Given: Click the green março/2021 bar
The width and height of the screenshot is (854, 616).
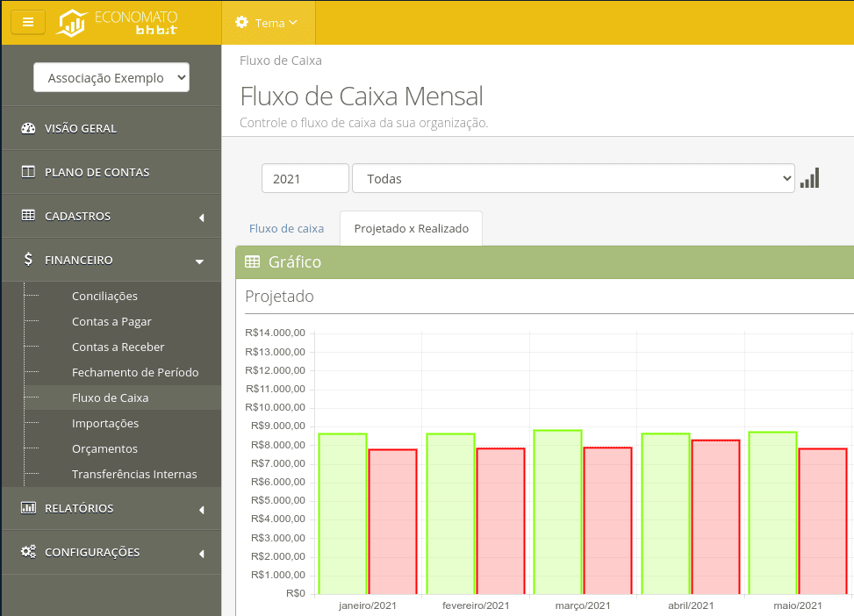Looking at the screenshot, I should click(557, 512).
